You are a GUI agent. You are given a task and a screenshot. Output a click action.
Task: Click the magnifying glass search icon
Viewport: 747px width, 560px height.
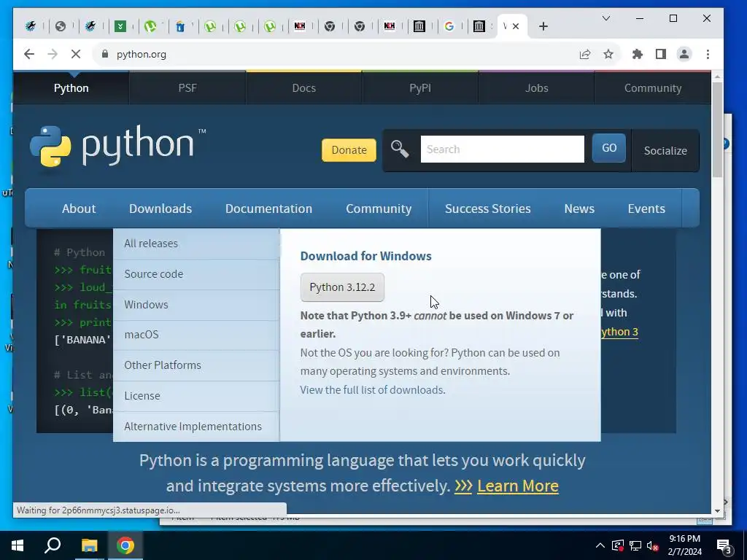tap(400, 149)
